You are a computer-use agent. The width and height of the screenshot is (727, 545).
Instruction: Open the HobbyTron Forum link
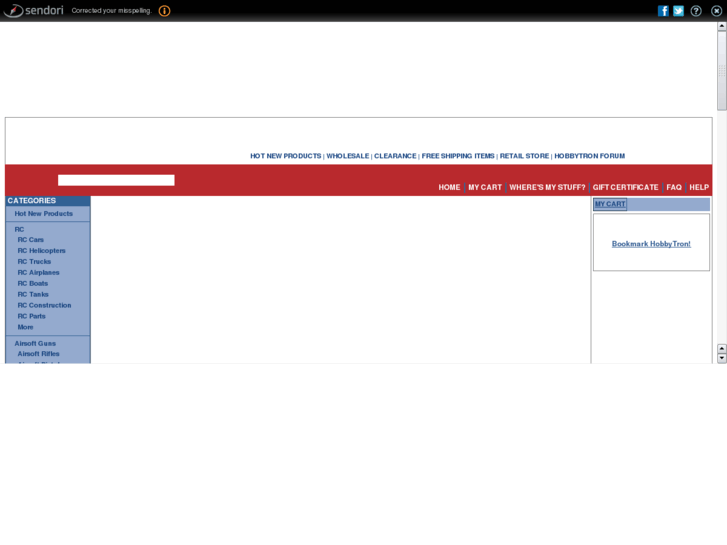tap(590, 156)
